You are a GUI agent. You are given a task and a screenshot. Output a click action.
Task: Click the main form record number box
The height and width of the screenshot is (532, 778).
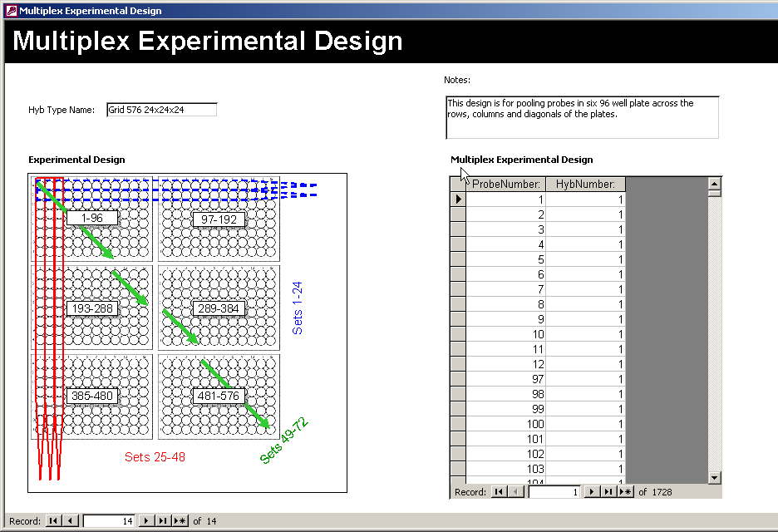[109, 521]
